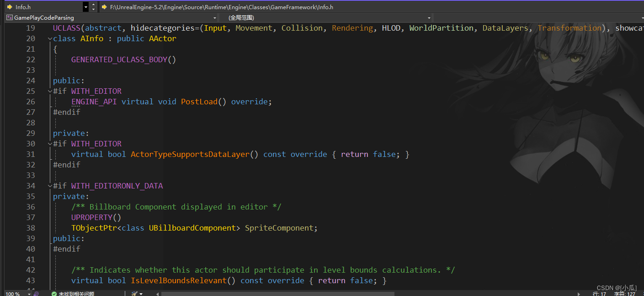The image size is (644, 296).
Task: Click the yellow arrow icon before Info.h
Action: point(9,7)
